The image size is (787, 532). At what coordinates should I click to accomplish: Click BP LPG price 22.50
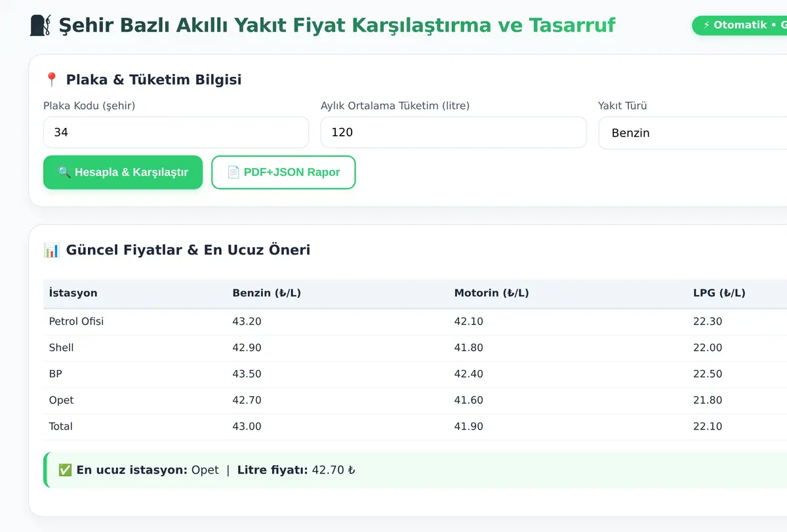pos(708,374)
